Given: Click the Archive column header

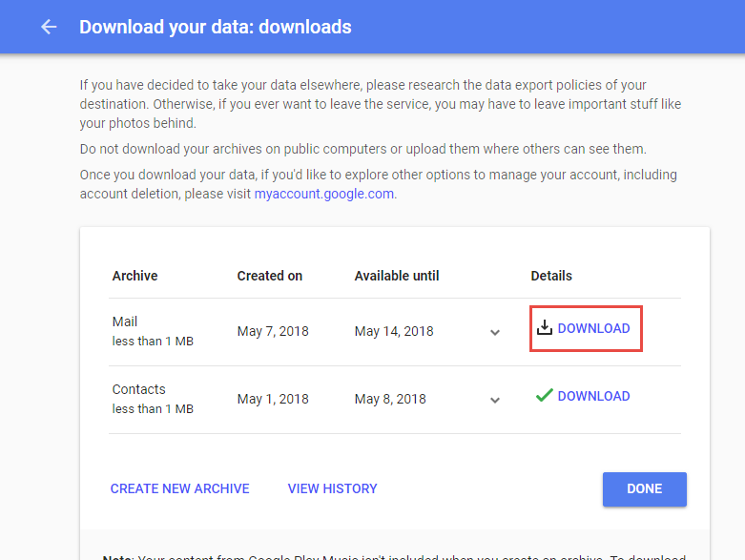Looking at the screenshot, I should [x=135, y=276].
